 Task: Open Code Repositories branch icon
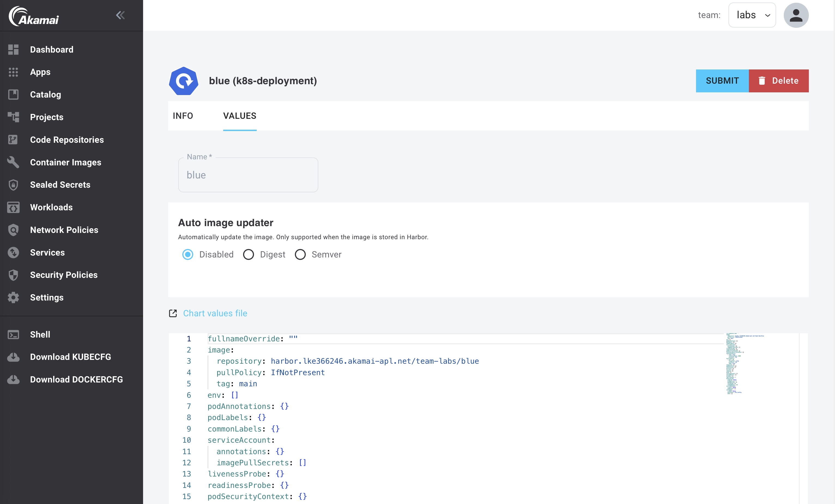click(x=13, y=139)
